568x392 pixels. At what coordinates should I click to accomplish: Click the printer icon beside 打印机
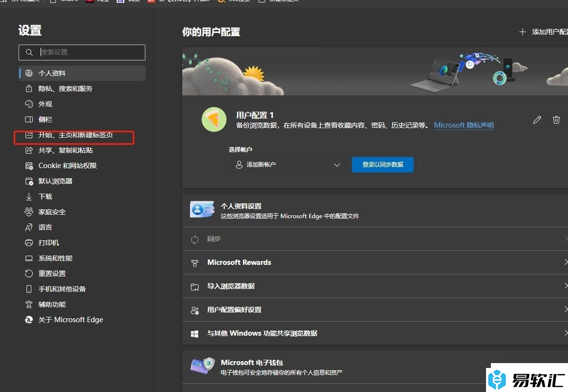point(29,243)
